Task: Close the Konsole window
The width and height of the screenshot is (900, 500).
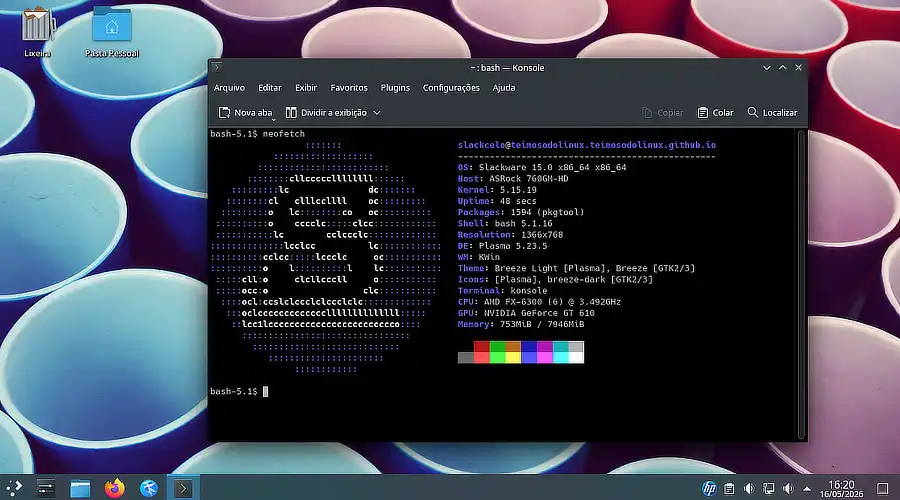Action: coord(798,67)
